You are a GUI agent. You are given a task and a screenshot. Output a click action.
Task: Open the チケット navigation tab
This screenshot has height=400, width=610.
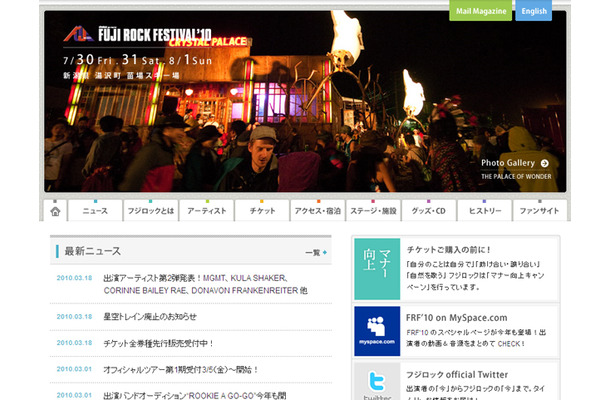(x=262, y=211)
